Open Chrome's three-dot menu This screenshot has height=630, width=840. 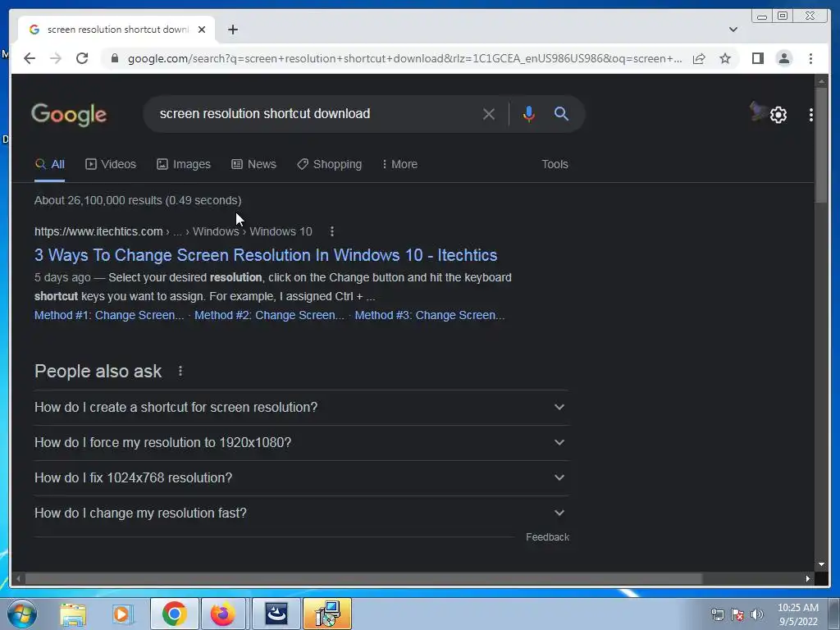810,58
